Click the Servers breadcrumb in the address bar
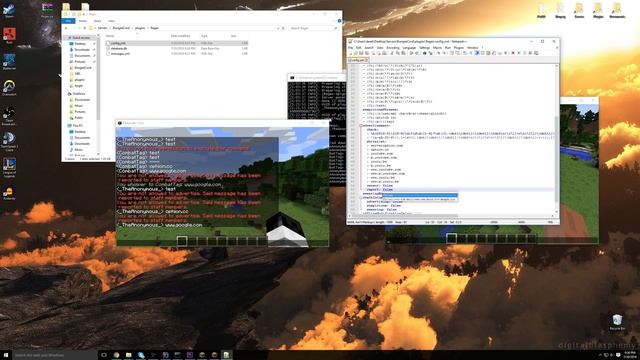The height and width of the screenshot is (360, 640). coord(102,28)
